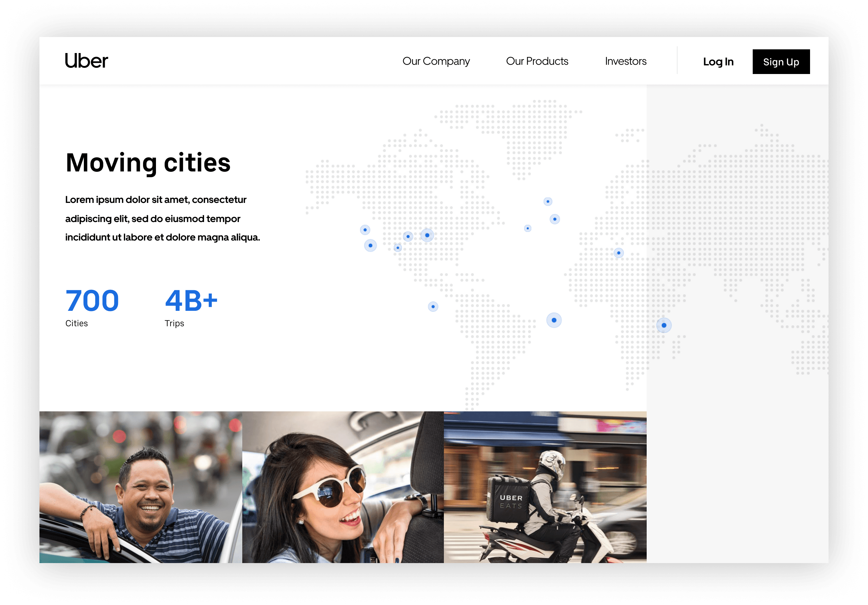Open the Our Products menu

[x=537, y=61]
